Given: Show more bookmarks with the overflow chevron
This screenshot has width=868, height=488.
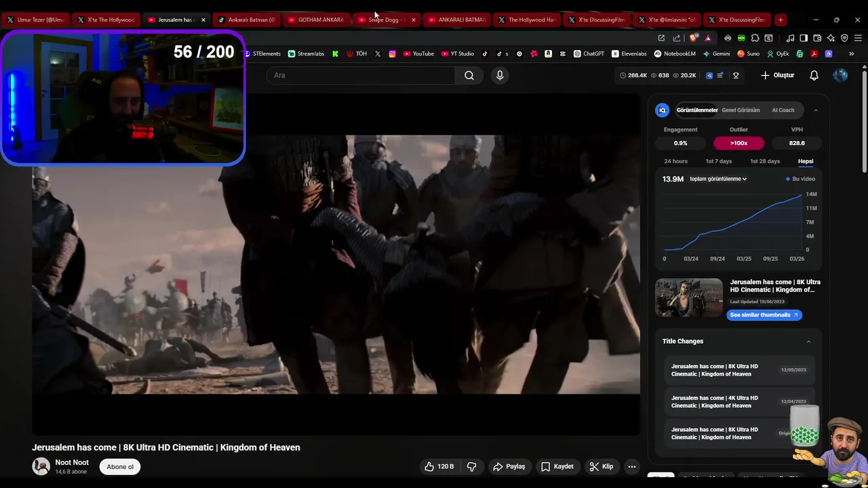Looking at the screenshot, I should pyautogui.click(x=851, y=54).
